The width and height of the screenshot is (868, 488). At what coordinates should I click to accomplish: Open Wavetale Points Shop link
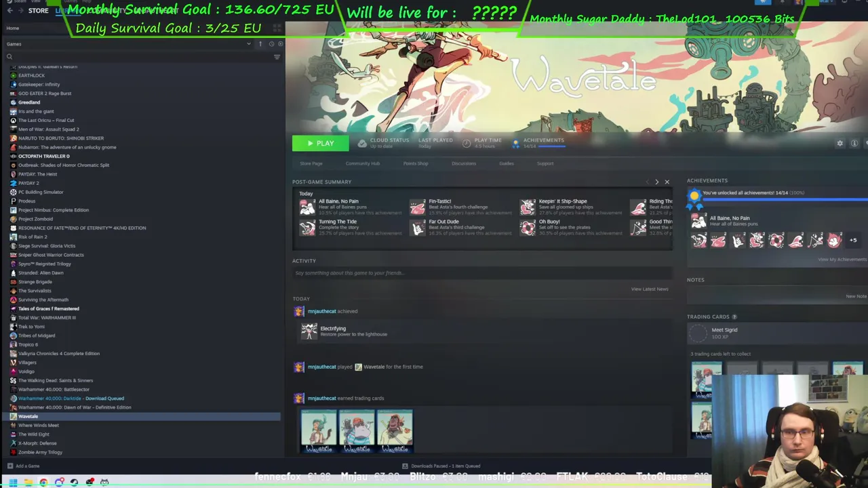point(416,163)
